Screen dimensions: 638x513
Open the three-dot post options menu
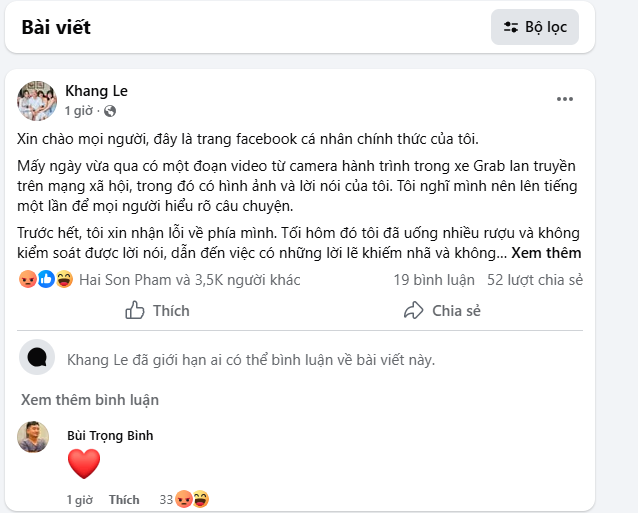(x=565, y=99)
